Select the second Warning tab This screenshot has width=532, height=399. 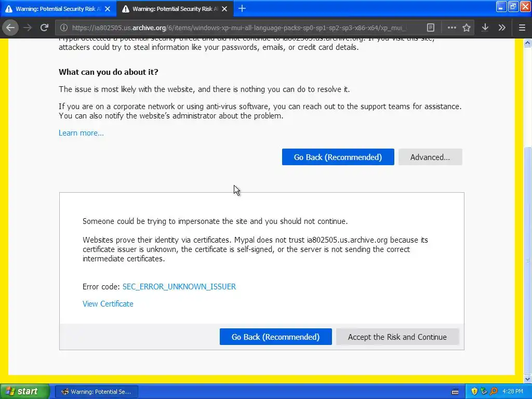pos(175,9)
